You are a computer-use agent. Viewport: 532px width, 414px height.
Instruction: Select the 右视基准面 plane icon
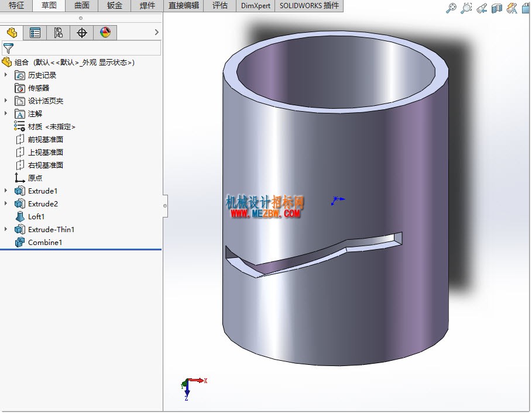(x=20, y=165)
